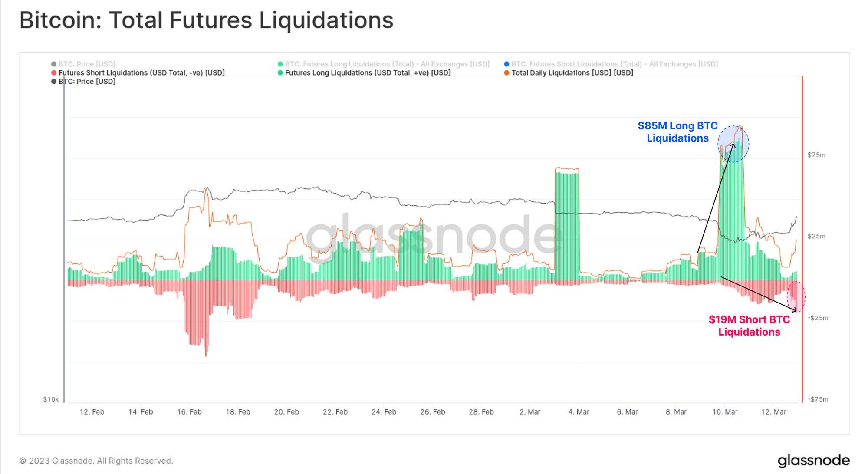
Task: Click the blue dashed circle on the long liquidation peak
Action: [x=733, y=144]
